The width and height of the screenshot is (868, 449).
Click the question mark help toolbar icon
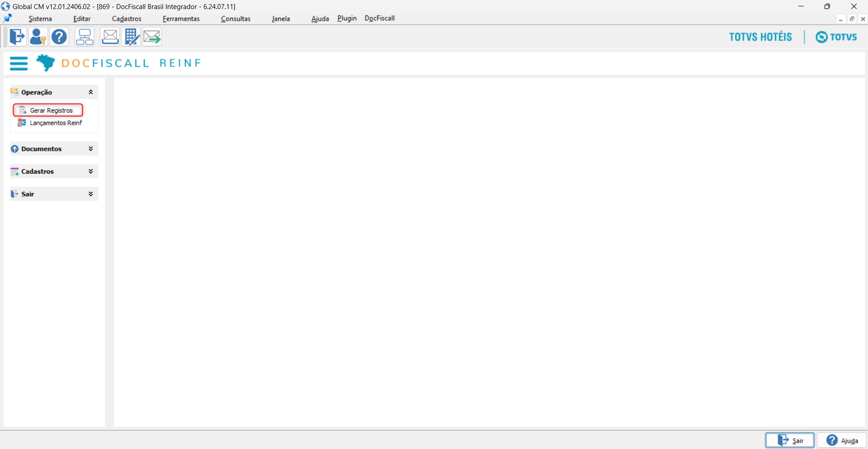click(59, 37)
